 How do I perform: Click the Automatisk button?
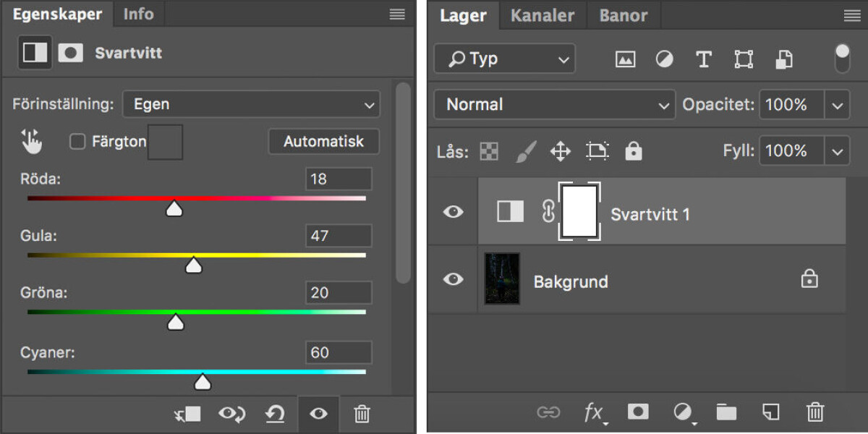[323, 141]
